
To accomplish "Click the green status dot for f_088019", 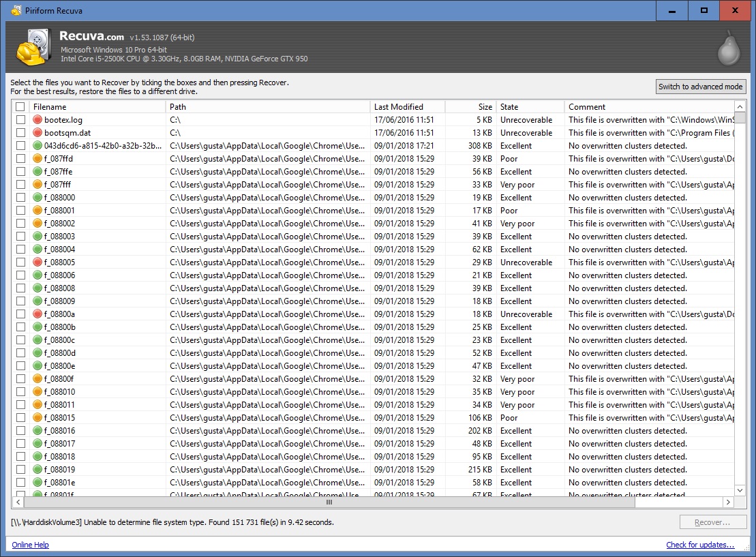I will click(37, 469).
